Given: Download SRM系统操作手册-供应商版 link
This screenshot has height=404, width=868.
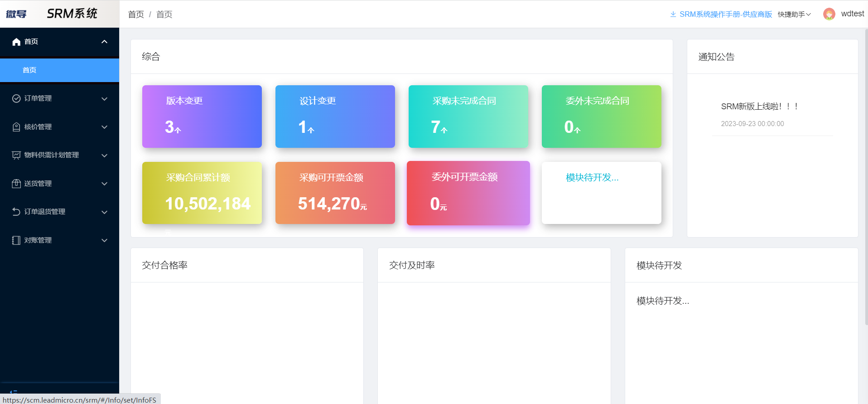Looking at the screenshot, I should point(725,15).
